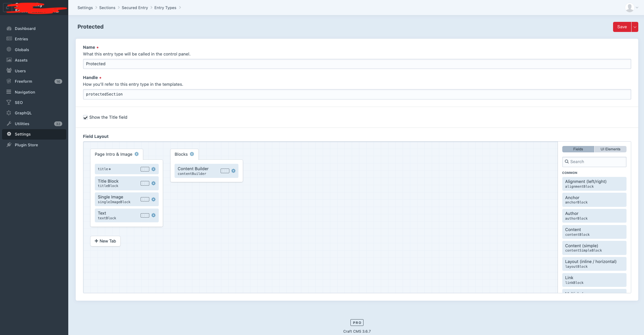Image resolution: width=644 pixels, height=335 pixels.
Task: Select the Content (simple) field
Action: click(x=594, y=248)
